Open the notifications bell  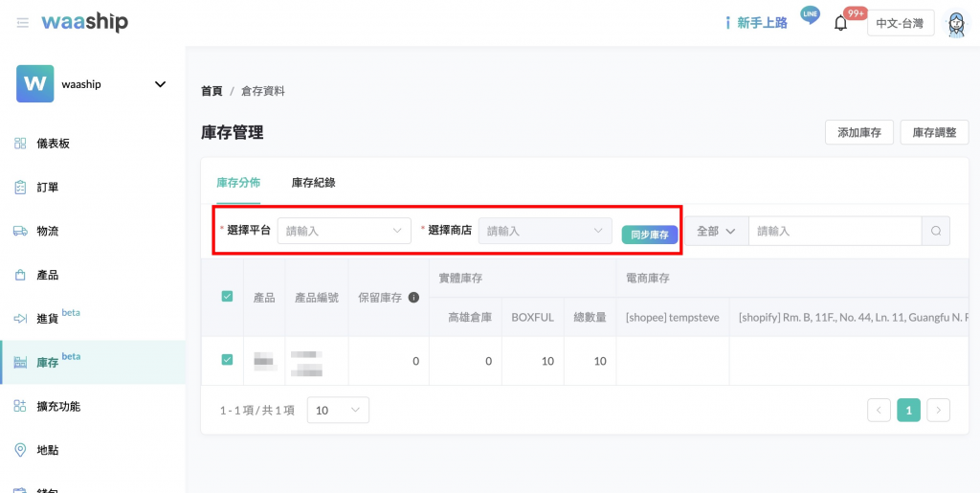[x=841, y=23]
